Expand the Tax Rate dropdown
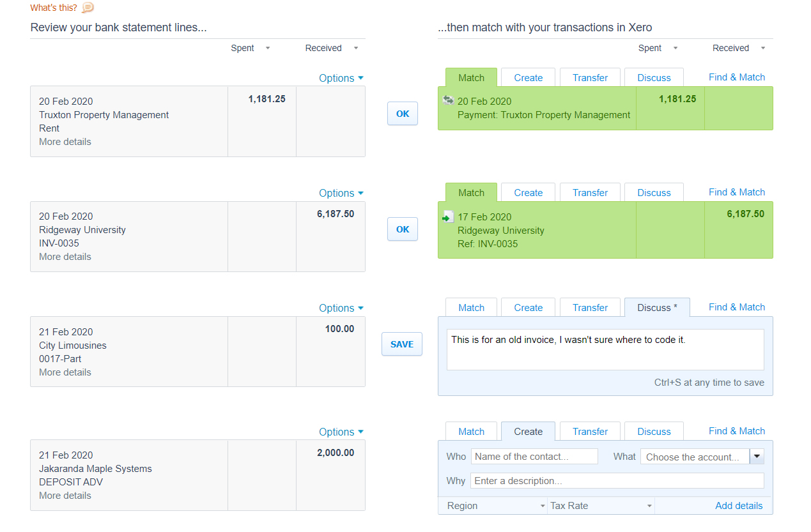 pos(601,506)
